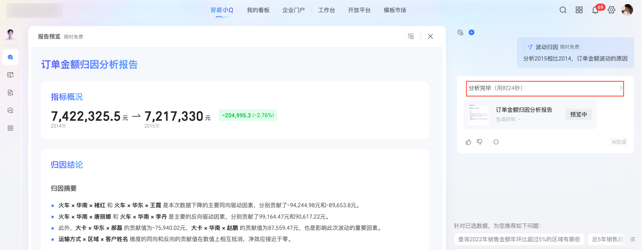The width and height of the screenshot is (644, 250).
Task: Open the settings gear icon
Action: pos(611,10)
